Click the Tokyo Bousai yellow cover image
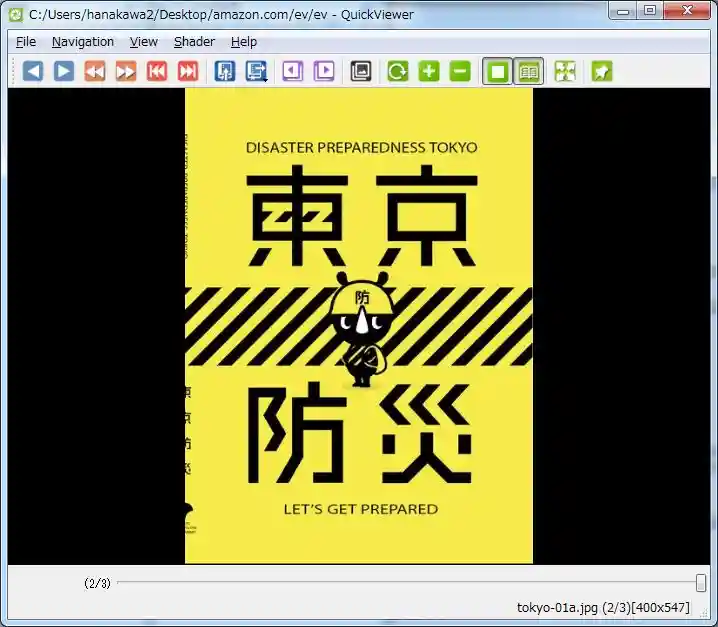This screenshot has width=718, height=627. (x=359, y=326)
